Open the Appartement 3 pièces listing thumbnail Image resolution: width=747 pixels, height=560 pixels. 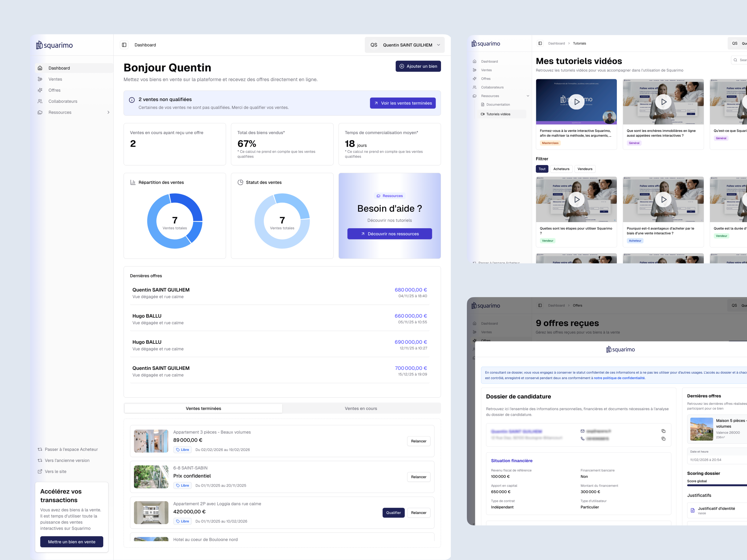(151, 441)
